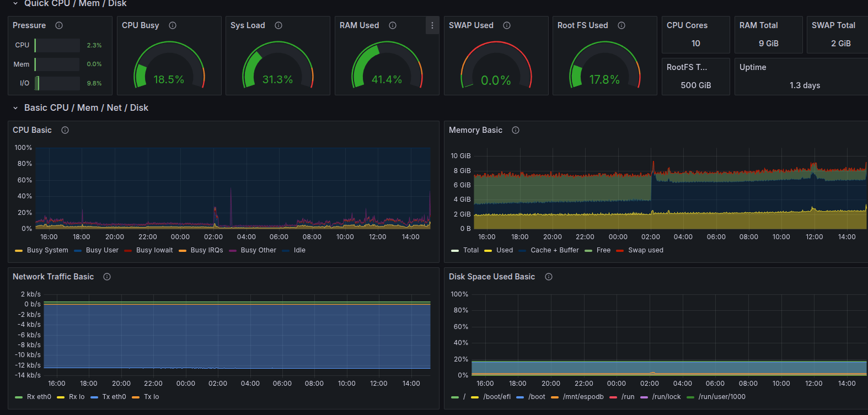The height and width of the screenshot is (415, 868).
Task: Open the RAM Used panel three-dot menu
Action: [432, 25]
